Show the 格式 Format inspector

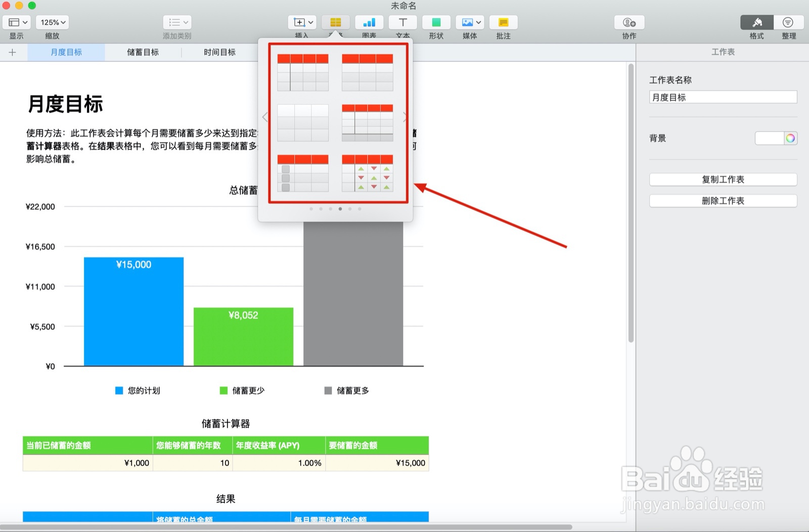tap(756, 22)
